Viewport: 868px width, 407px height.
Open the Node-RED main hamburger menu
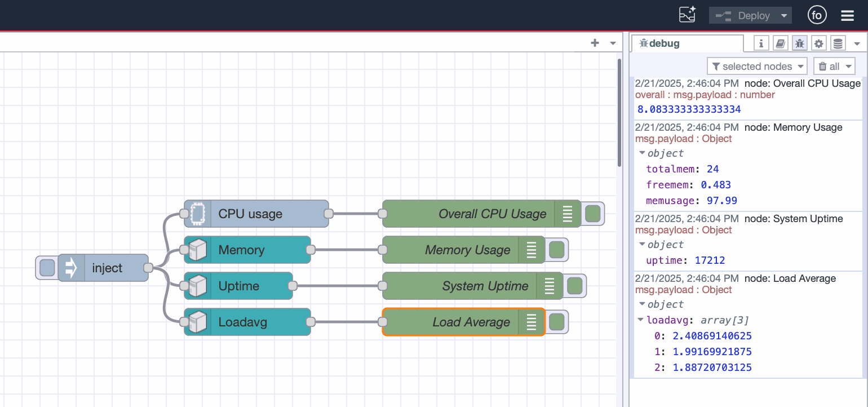[847, 15]
